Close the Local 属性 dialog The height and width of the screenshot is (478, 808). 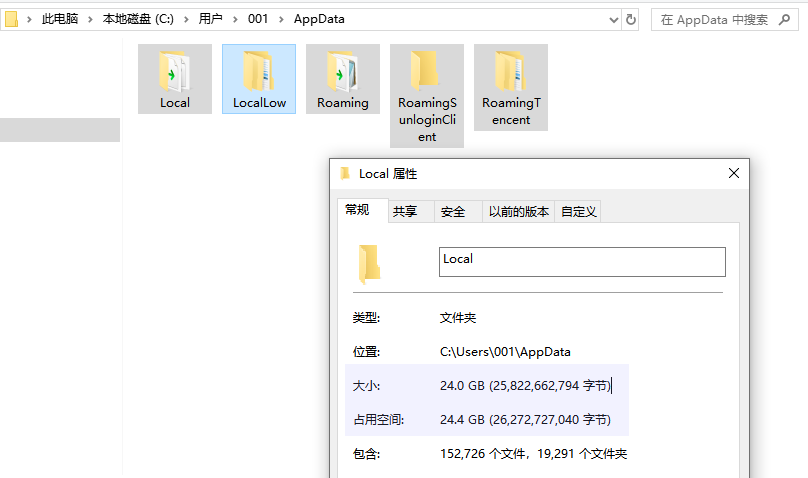[734, 173]
